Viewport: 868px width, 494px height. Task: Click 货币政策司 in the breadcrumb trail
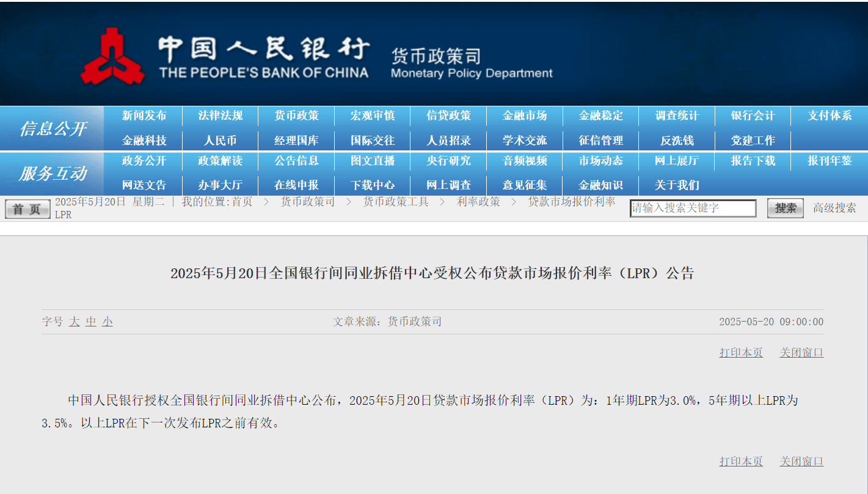(x=305, y=201)
